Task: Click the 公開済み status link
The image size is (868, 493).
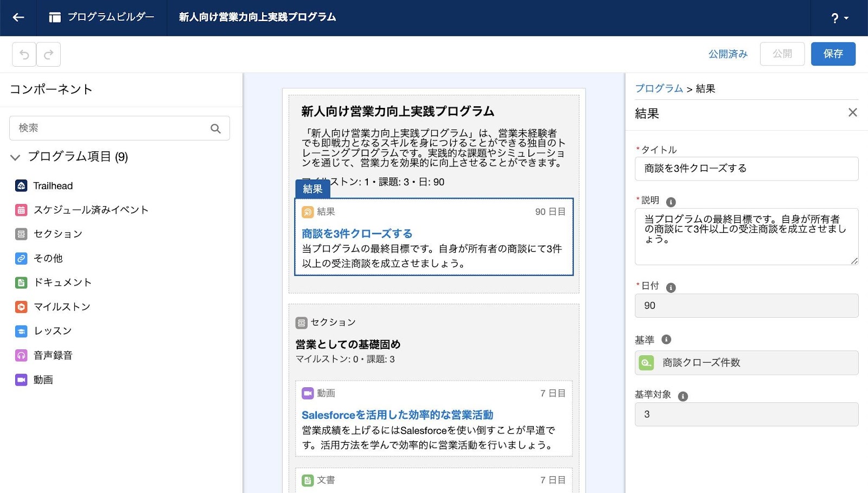Action: coord(727,54)
